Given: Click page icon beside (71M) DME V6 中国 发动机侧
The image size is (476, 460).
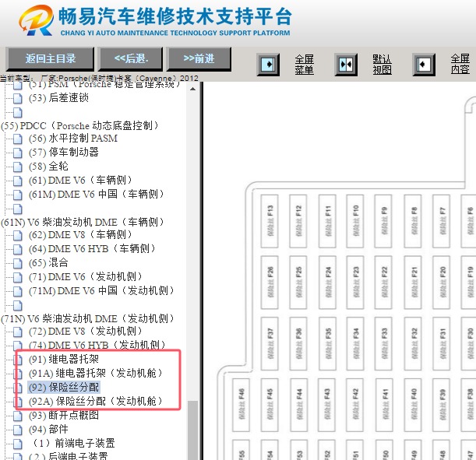Looking at the screenshot, I should click(x=18, y=291).
